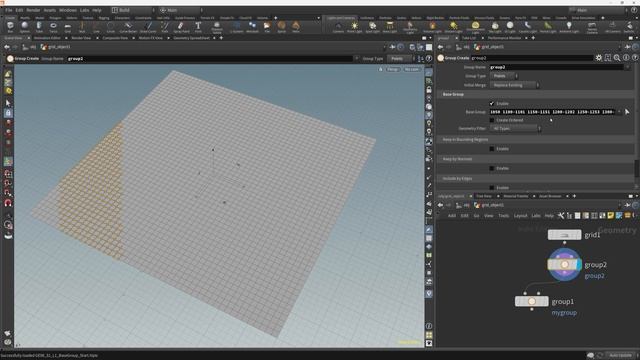Click the sticky note icon in network editor
This screenshot has width=640, height=360.
pyautogui.click(x=611, y=216)
